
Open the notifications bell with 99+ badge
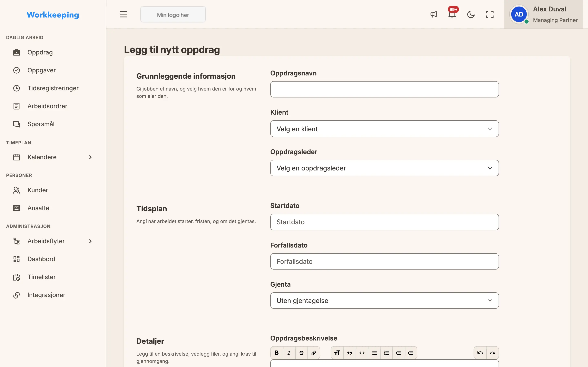pyautogui.click(x=452, y=14)
